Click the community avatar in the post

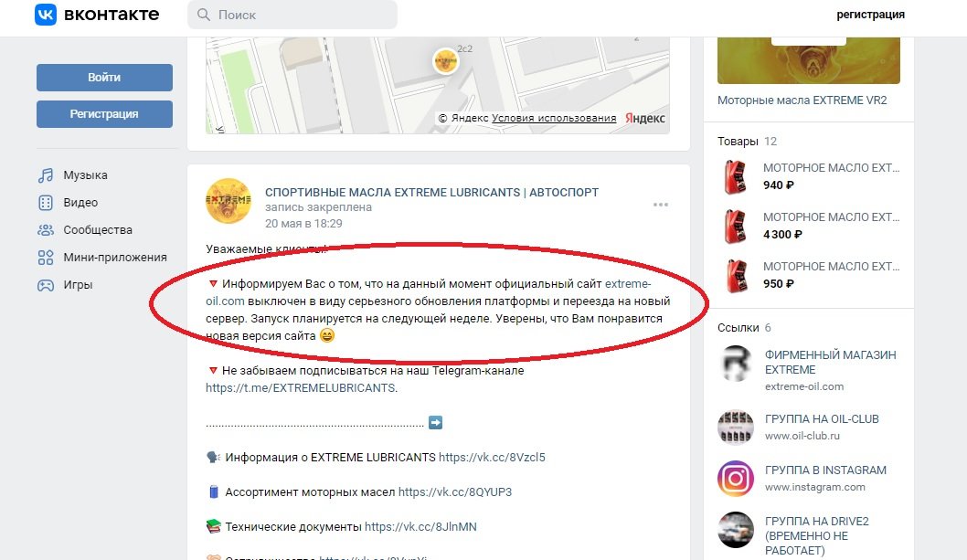pos(228,201)
